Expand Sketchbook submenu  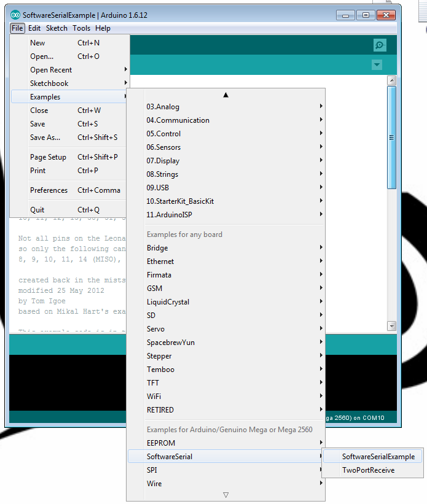click(x=69, y=83)
